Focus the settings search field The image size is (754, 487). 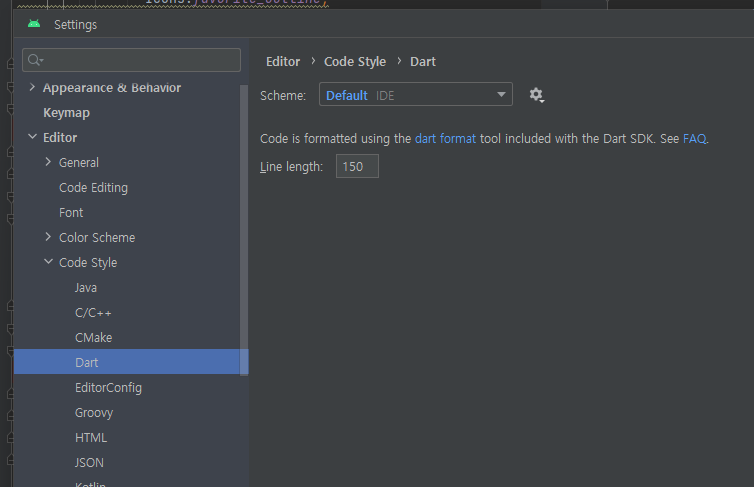click(131, 60)
